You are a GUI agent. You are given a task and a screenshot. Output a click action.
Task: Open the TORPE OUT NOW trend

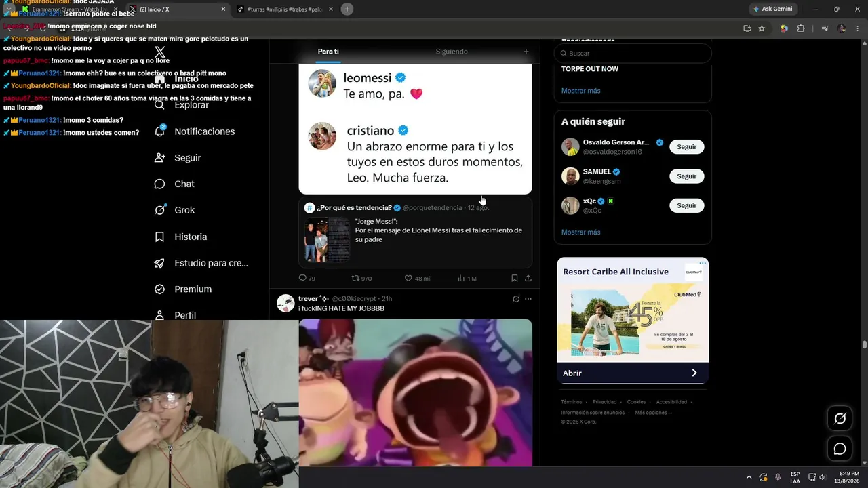pos(590,69)
